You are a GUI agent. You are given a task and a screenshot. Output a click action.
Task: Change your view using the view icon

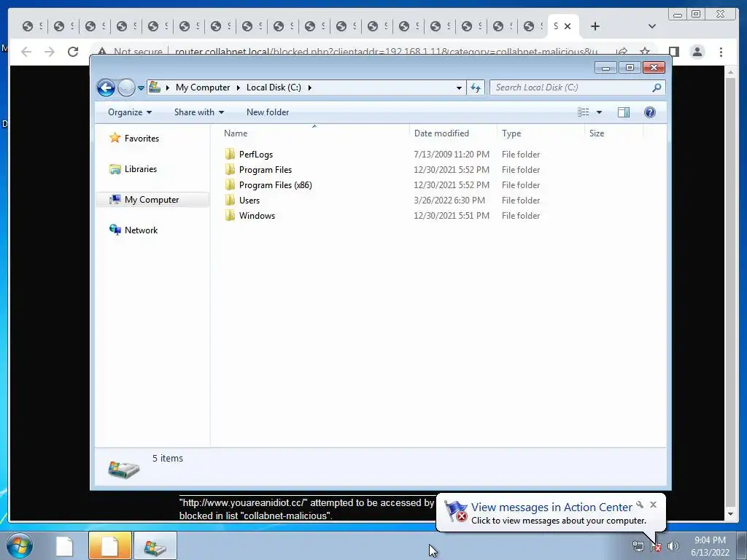pos(584,112)
